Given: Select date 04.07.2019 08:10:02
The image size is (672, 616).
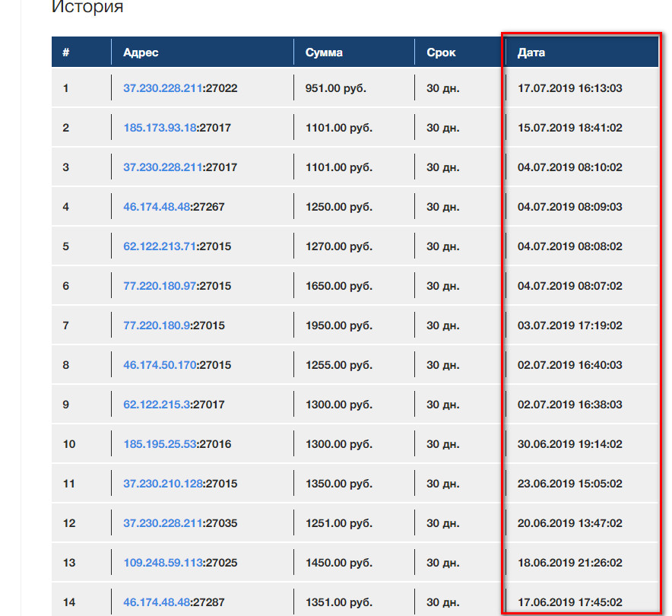Looking at the screenshot, I should pos(569,167).
